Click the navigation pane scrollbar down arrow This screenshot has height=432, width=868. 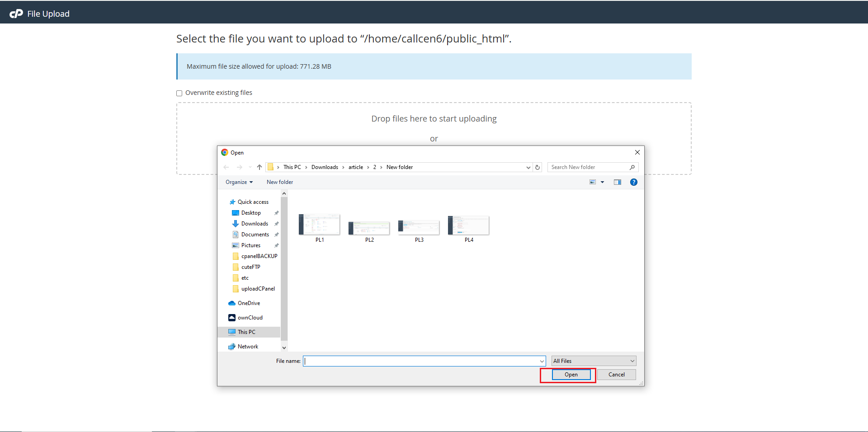point(284,347)
